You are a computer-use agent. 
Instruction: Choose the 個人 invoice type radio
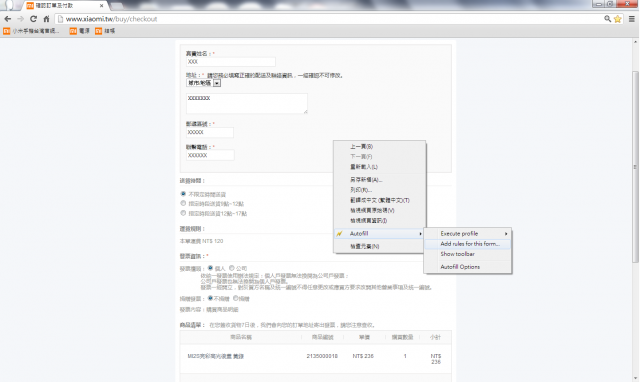point(211,268)
